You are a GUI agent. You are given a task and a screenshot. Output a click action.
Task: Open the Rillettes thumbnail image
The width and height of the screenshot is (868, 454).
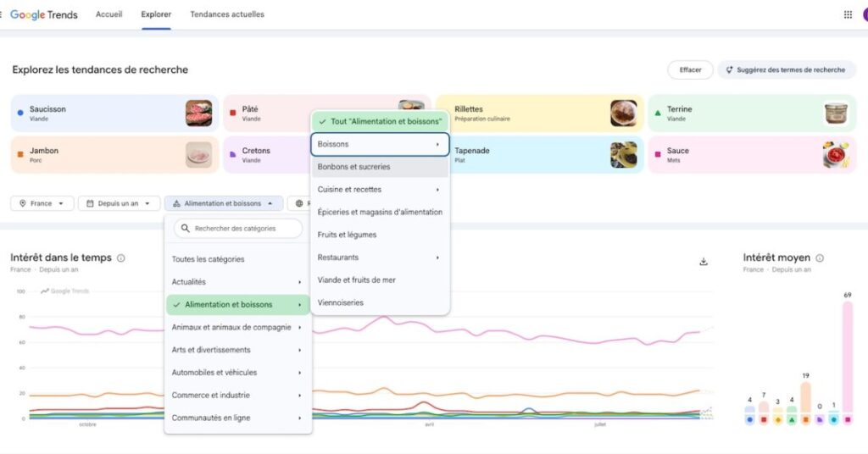click(x=624, y=113)
